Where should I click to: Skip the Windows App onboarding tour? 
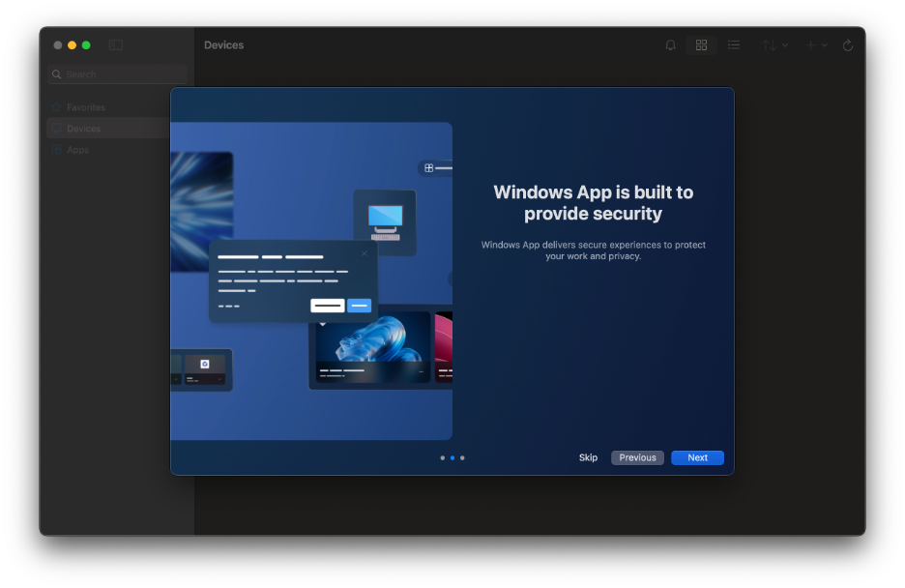tap(588, 457)
